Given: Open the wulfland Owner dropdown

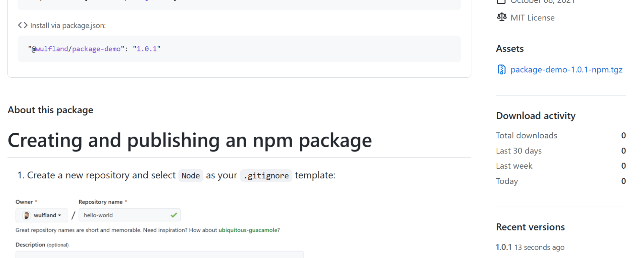Looking at the screenshot, I should (42, 215).
